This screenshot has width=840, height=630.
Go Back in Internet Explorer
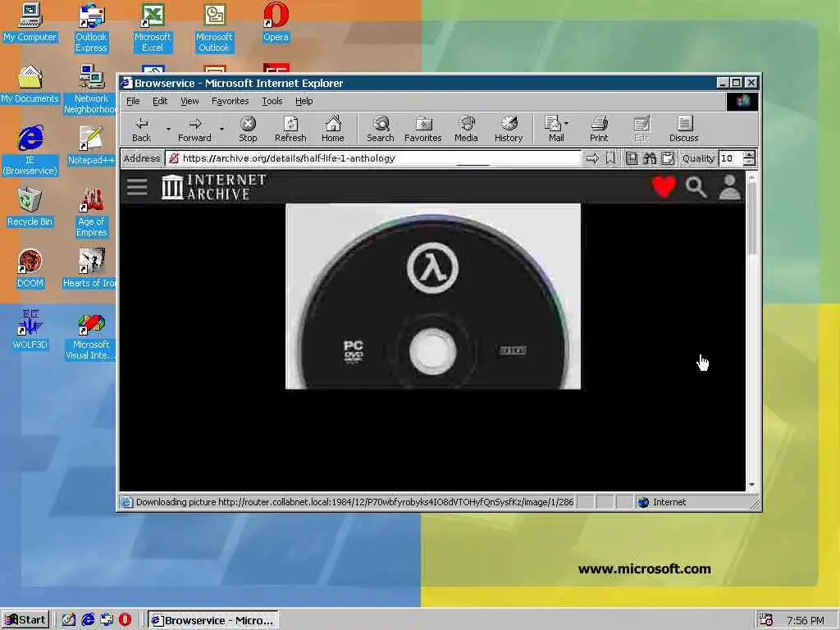(x=141, y=130)
